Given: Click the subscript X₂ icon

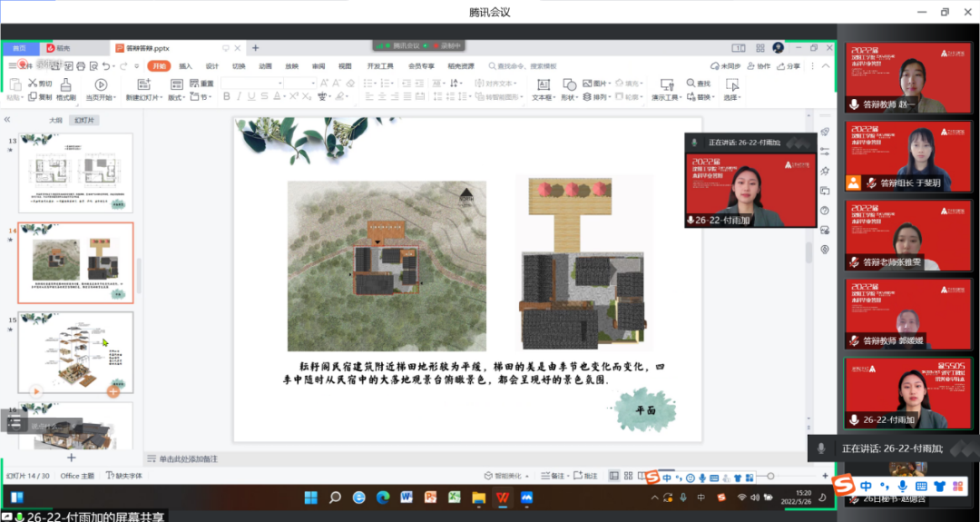Looking at the screenshot, I should (307, 96).
